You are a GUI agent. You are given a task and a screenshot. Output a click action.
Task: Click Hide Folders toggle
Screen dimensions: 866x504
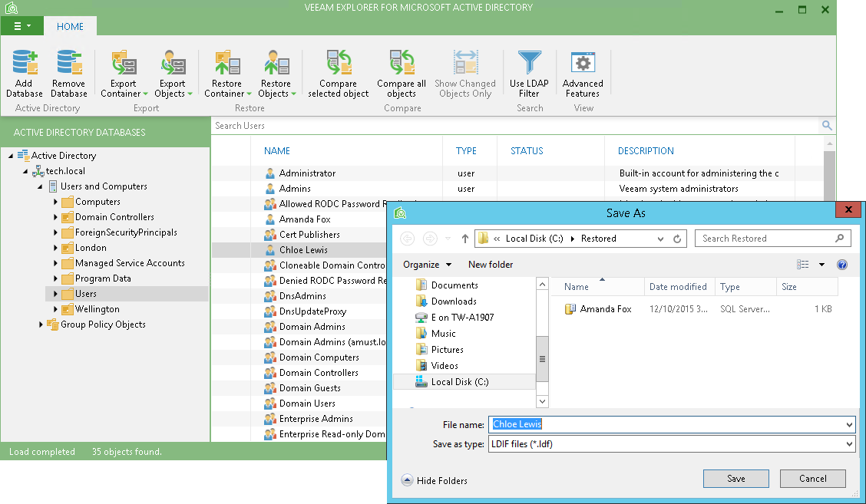[x=434, y=480]
